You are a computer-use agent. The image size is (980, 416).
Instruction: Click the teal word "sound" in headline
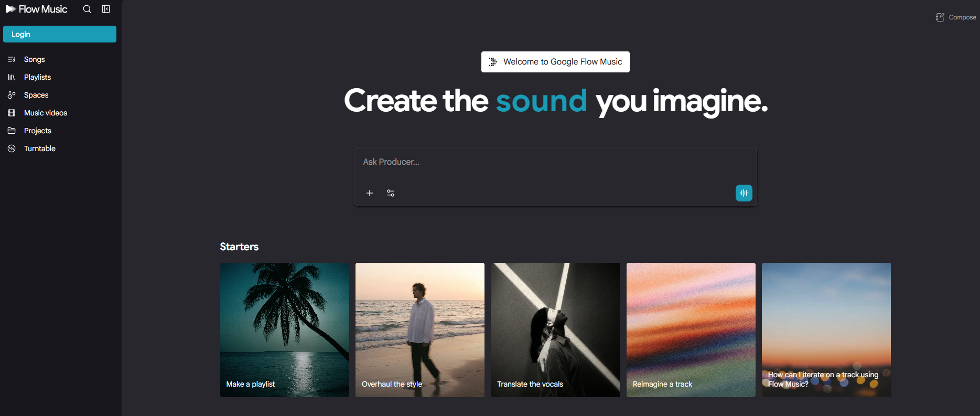[541, 101]
